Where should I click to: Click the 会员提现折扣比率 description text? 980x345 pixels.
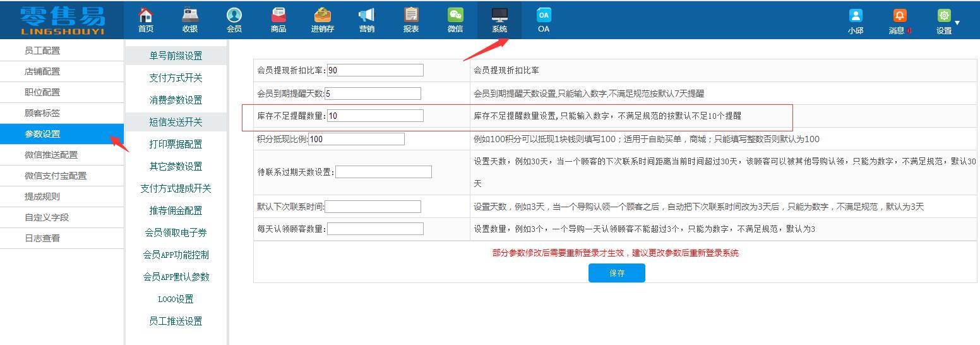click(506, 71)
